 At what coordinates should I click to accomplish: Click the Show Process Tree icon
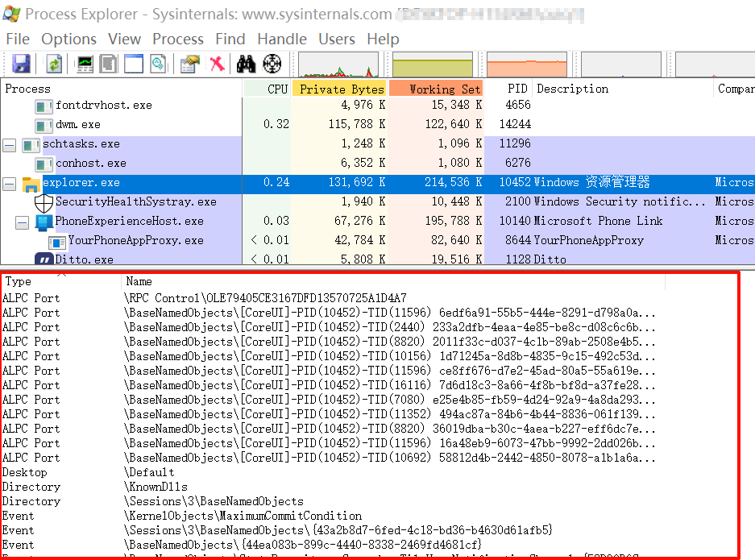pos(108,64)
